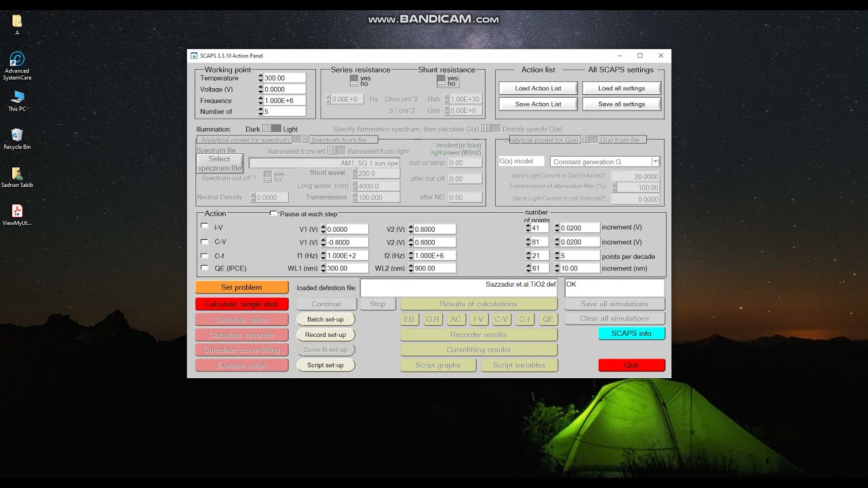Screen dimensions: 868x488
Task: Click the red Quit button
Action: [x=631, y=365]
